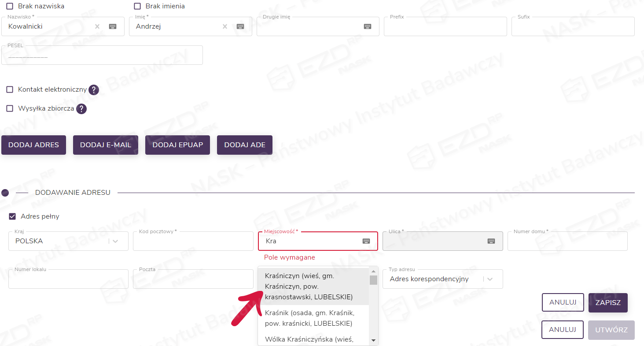Open virtual keyboard in Miejscowość field
644x346 pixels.
coord(366,241)
